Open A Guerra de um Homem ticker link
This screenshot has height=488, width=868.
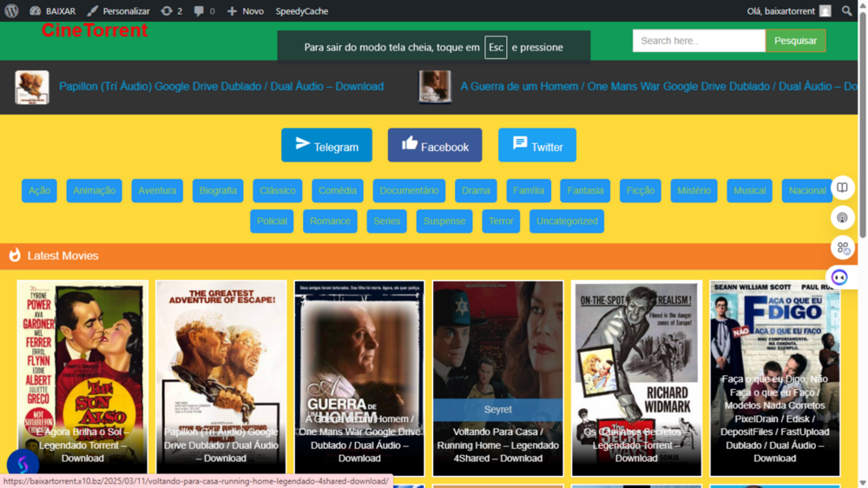(659, 87)
